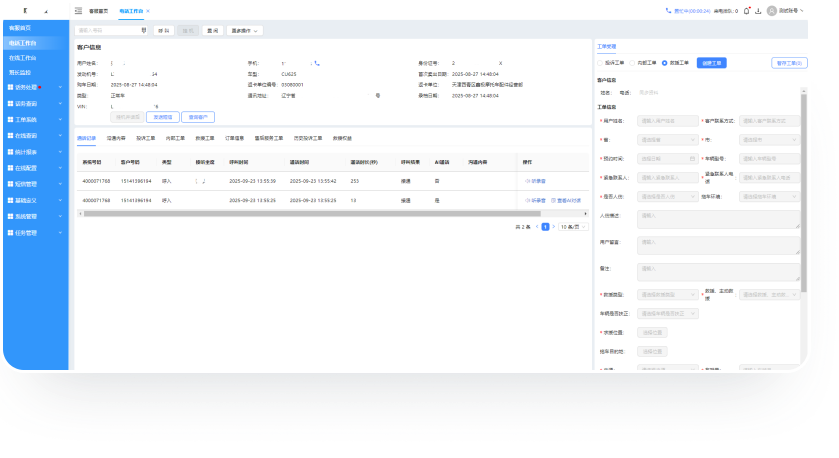The width and height of the screenshot is (839, 458).
Task: Select the 投诉工单 radio button
Action: tap(600, 62)
